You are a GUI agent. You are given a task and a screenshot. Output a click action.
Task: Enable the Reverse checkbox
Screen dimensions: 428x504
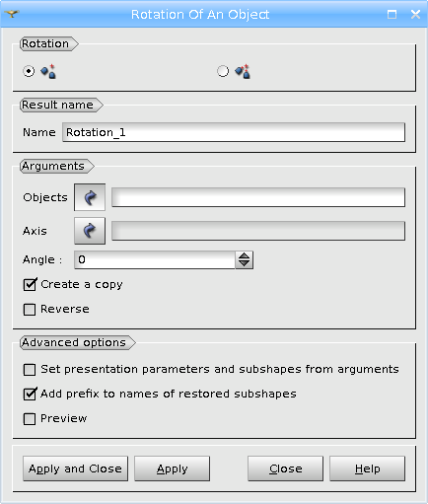pyautogui.click(x=30, y=310)
